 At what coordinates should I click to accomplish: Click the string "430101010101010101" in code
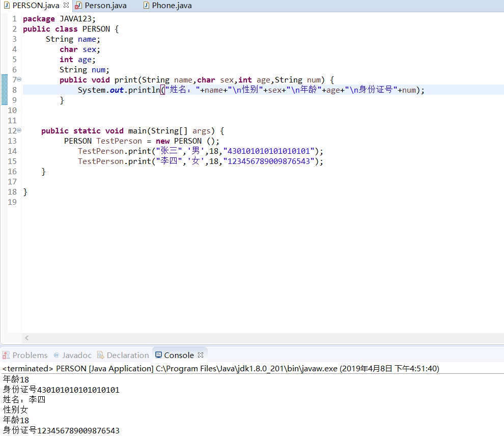point(268,151)
